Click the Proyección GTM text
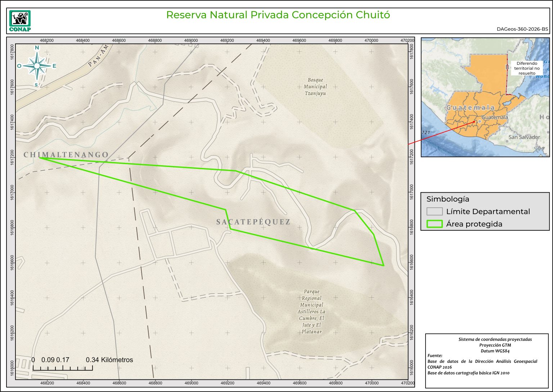Viewport: 553px width, 392px height. point(495,345)
